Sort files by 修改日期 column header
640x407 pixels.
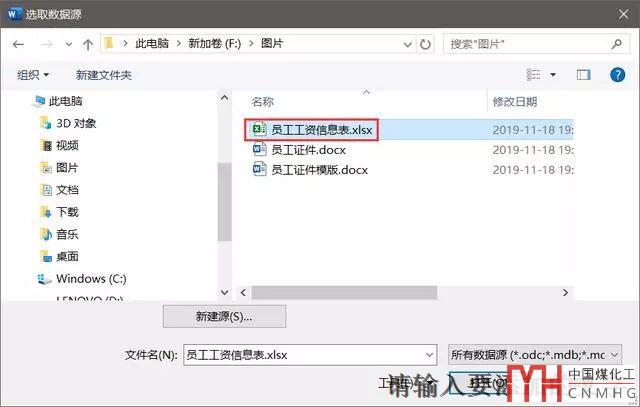point(515,102)
